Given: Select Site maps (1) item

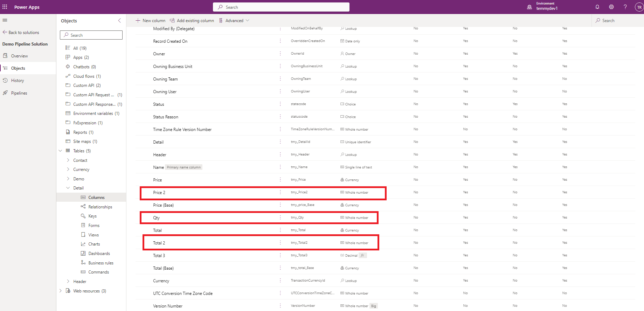Looking at the screenshot, I should [85, 141].
